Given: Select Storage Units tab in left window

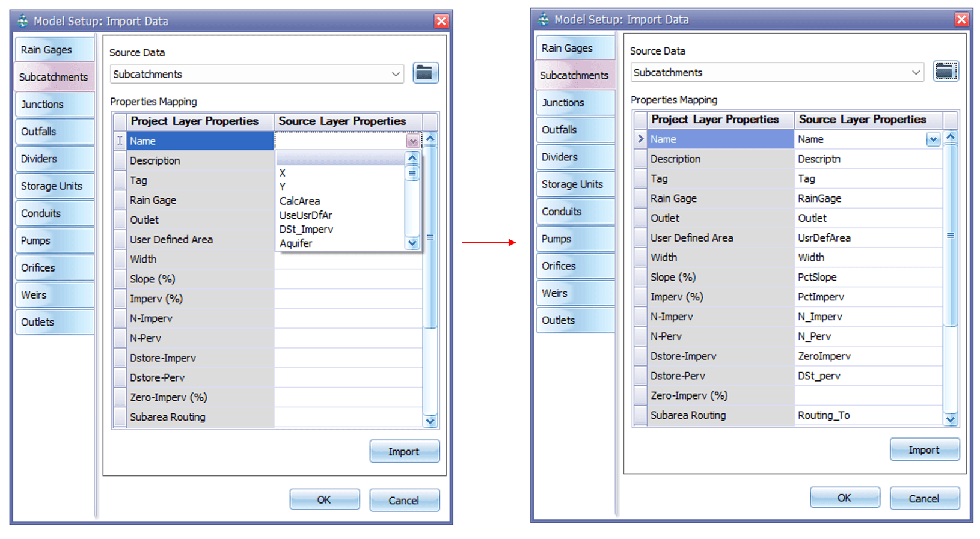Looking at the screenshot, I should click(55, 186).
